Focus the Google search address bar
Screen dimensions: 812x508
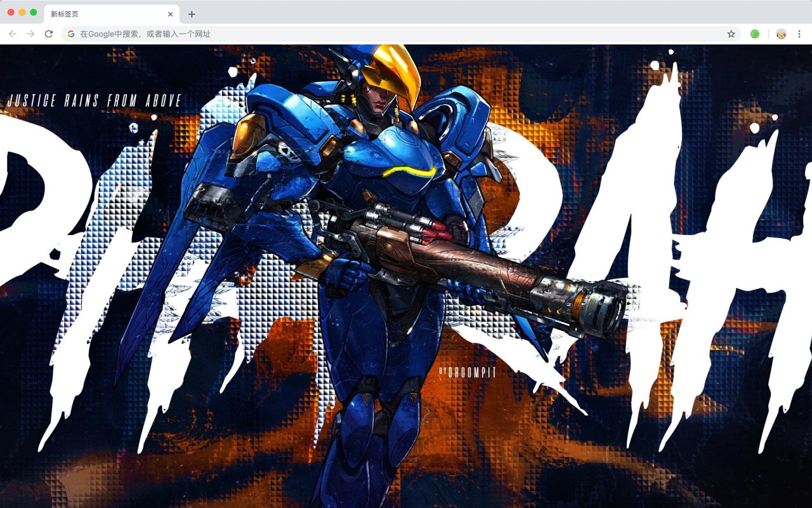[401, 34]
